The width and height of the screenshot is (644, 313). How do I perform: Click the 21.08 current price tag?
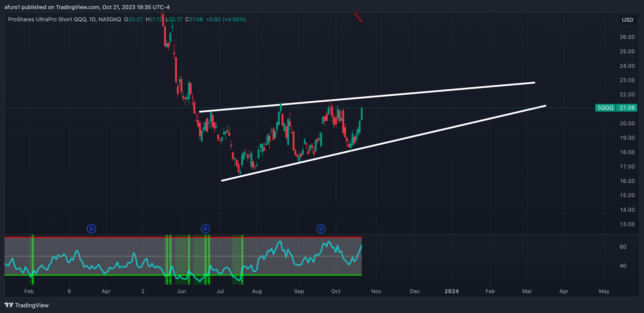coord(627,107)
